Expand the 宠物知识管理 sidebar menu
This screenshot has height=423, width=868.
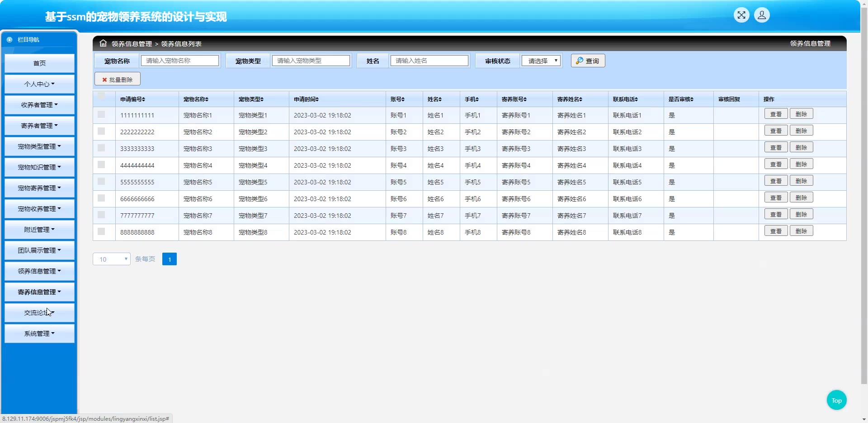point(39,167)
